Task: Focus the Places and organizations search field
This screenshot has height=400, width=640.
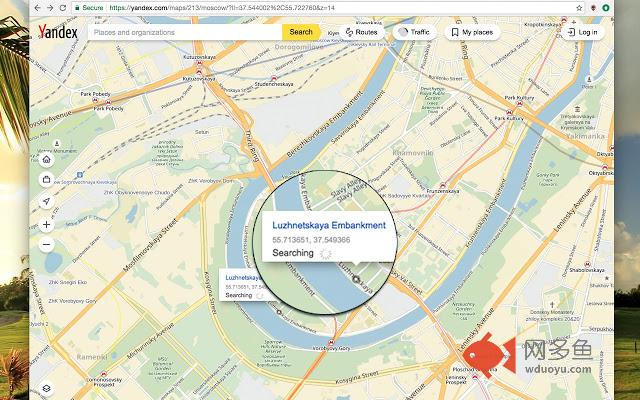Action: (x=185, y=32)
